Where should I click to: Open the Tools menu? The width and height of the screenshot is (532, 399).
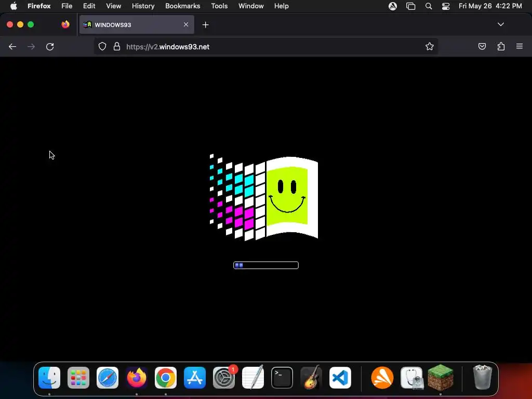coord(219,6)
